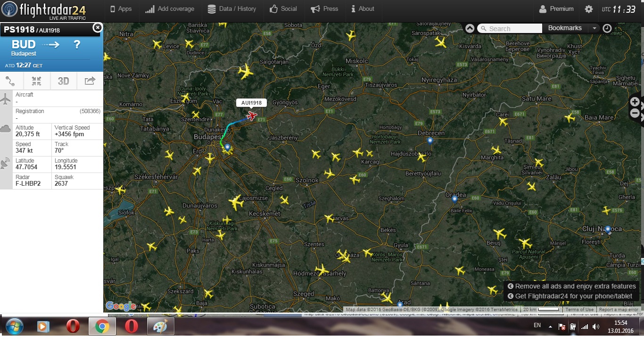Expand the Bookmarks dropdown arrow
Image resolution: width=644 pixels, height=362 pixels.
[594, 28]
